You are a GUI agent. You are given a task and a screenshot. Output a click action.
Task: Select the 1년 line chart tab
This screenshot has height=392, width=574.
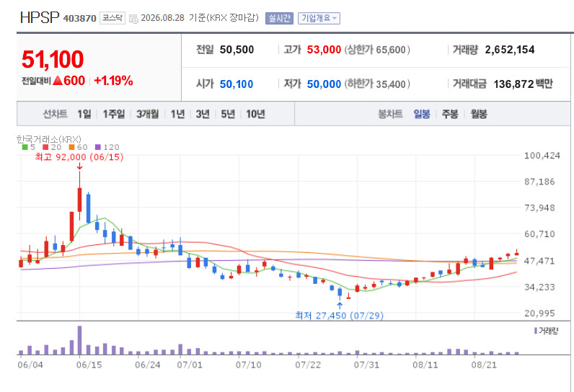point(178,114)
